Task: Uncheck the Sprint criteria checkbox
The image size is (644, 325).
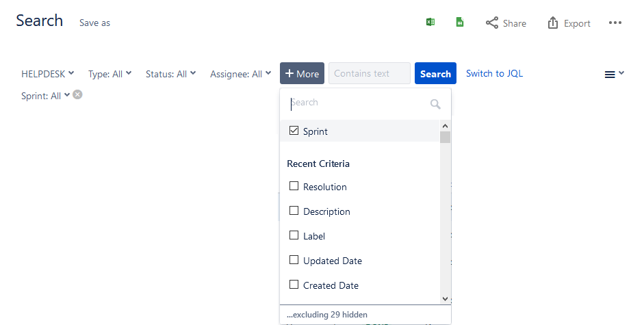Action: (x=294, y=131)
